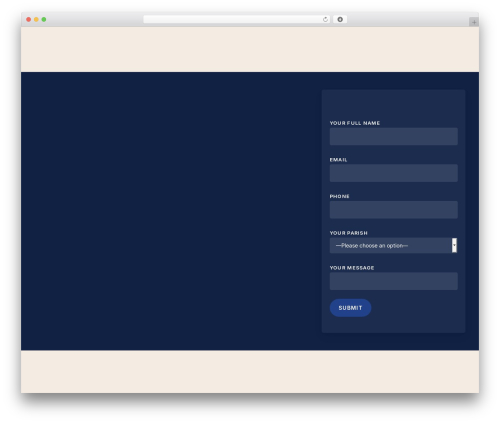Click the yellow minimize window button

(36, 20)
